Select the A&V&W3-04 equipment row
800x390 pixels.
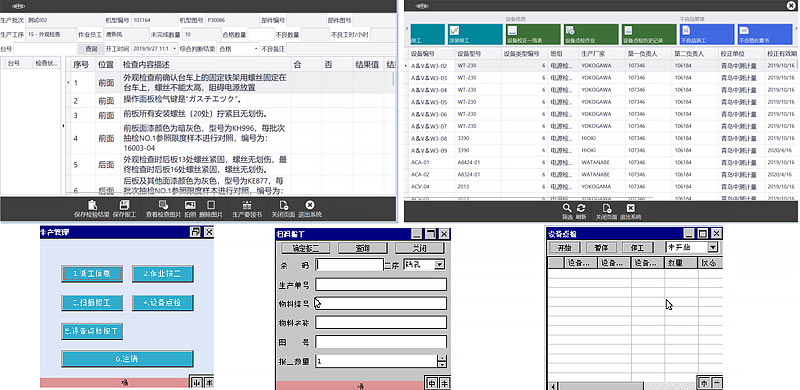(602, 90)
